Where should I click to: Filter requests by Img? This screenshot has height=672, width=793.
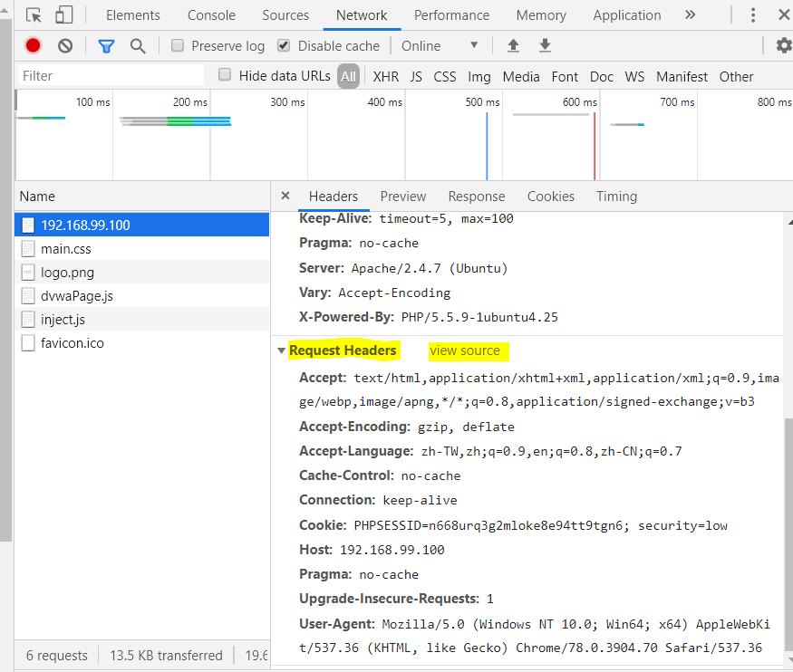tap(479, 77)
